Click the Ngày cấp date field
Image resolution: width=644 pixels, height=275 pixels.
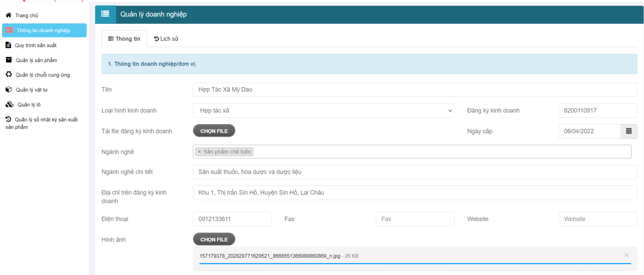590,131
